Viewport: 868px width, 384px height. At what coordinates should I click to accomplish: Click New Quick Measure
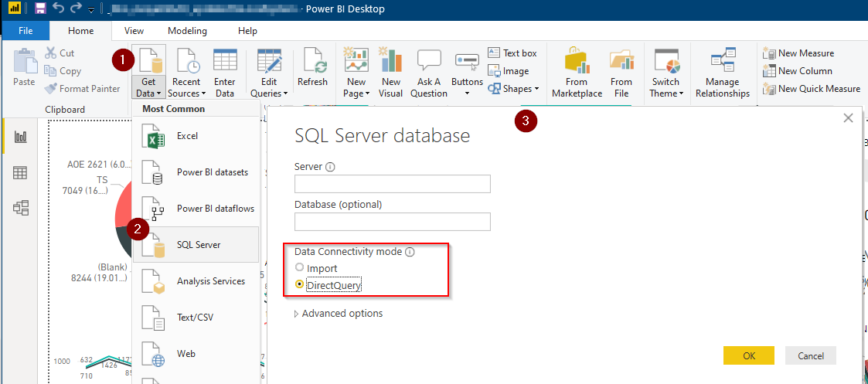click(812, 89)
